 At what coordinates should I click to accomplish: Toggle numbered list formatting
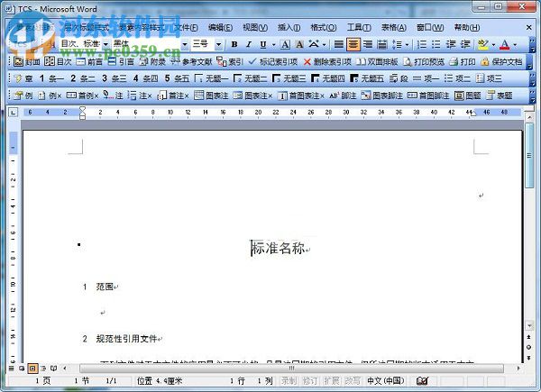[x=422, y=44]
